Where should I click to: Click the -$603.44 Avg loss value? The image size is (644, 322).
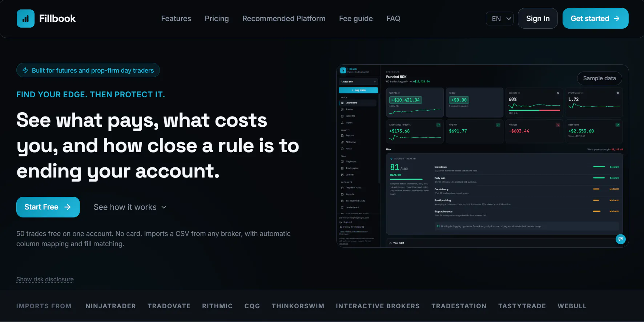click(519, 131)
